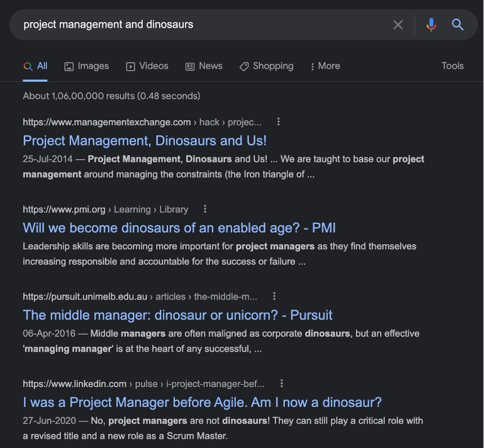The width and height of the screenshot is (484, 448).
Task: Switch to the Images tab
Action: 86,66
